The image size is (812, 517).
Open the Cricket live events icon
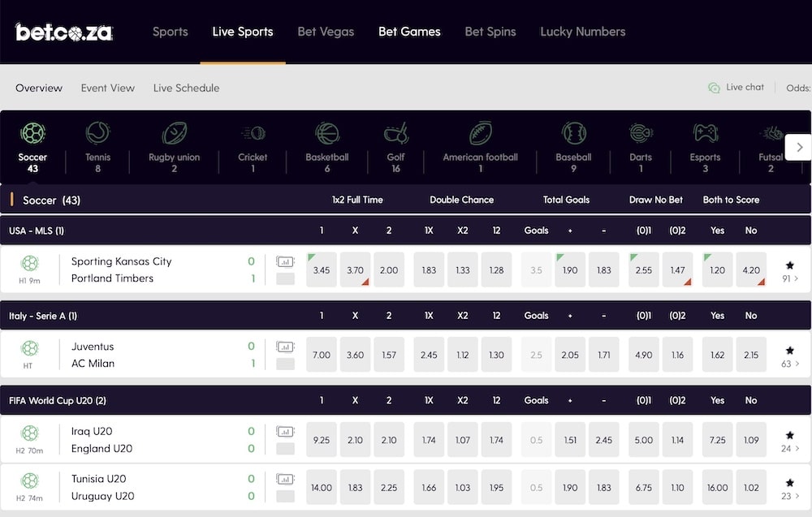pos(253,132)
